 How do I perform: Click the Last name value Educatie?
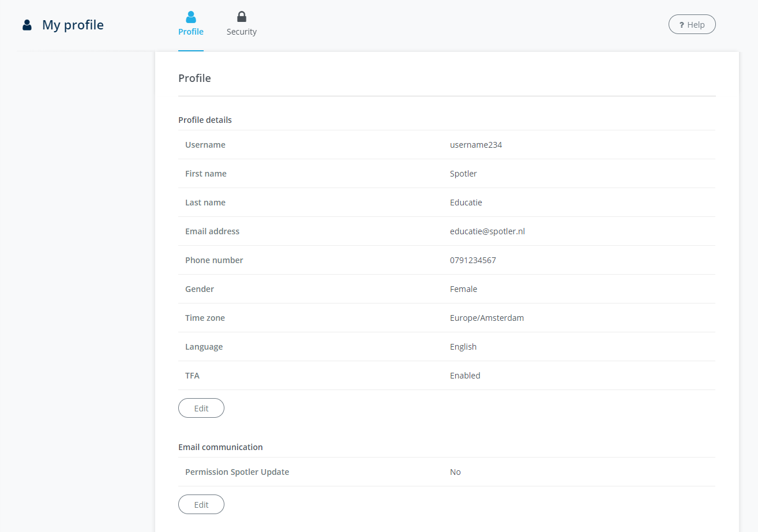pyautogui.click(x=466, y=203)
